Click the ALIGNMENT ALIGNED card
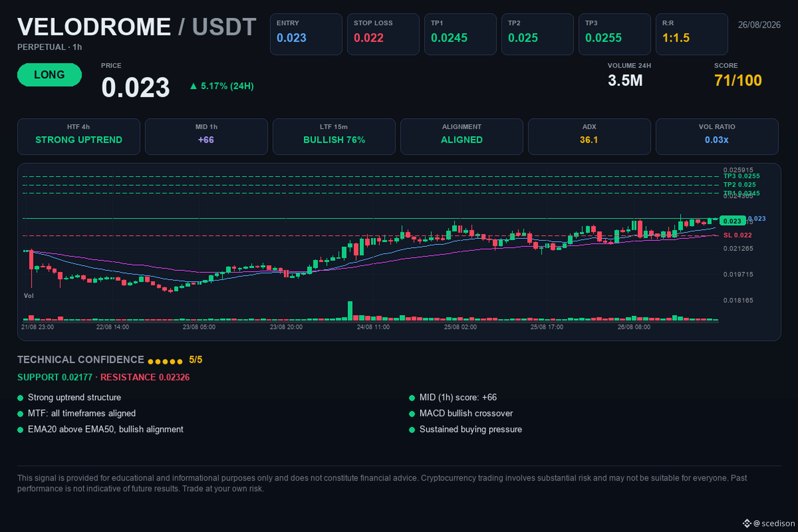This screenshot has width=798, height=532. coord(462,136)
